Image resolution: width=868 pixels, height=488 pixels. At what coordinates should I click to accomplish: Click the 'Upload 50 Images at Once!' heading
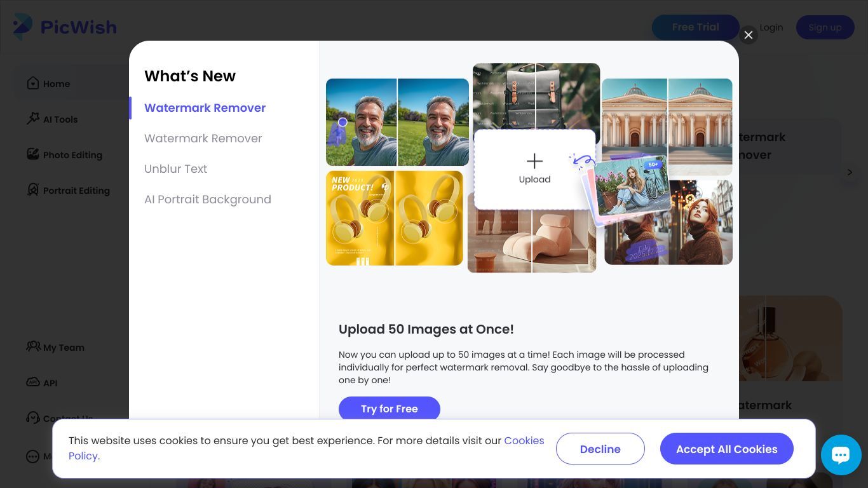pyautogui.click(x=426, y=329)
